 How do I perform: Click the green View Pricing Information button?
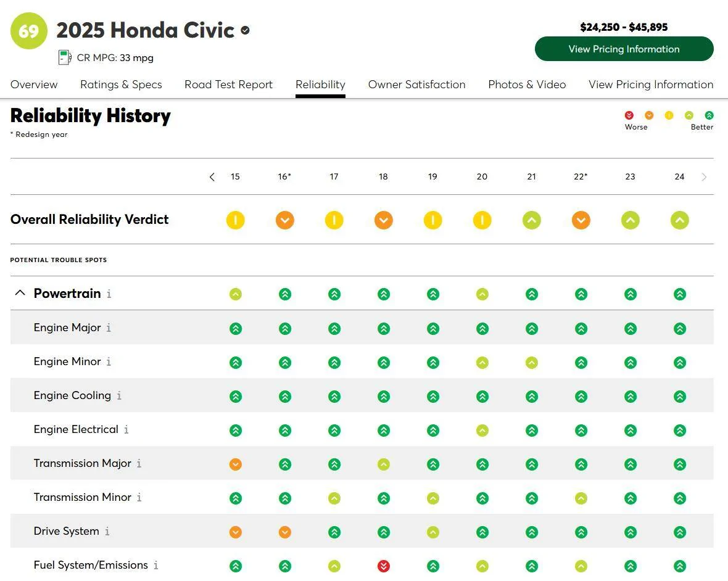point(624,49)
